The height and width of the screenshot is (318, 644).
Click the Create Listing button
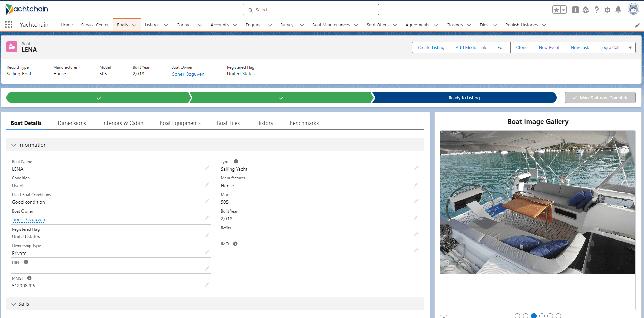pyautogui.click(x=431, y=48)
